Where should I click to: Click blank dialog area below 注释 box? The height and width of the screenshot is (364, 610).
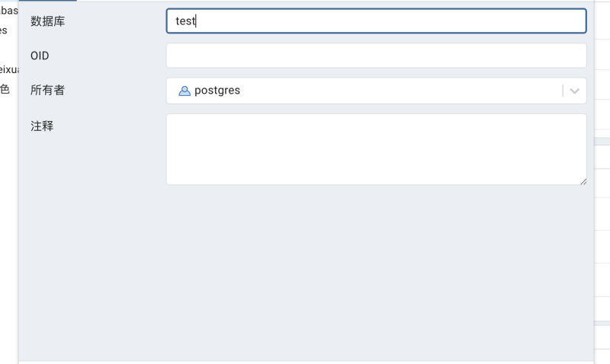coord(307,272)
